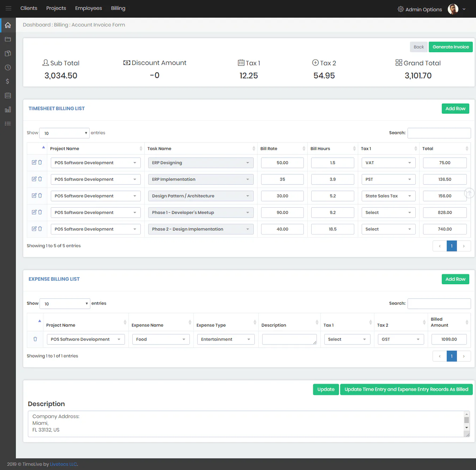This screenshot has width=476, height=470.
Task: Click the scroll-to-top arrow icon
Action: click(x=469, y=193)
